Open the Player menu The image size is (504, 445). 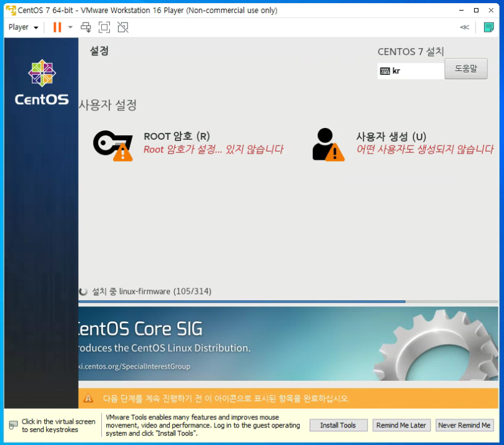[x=23, y=27]
